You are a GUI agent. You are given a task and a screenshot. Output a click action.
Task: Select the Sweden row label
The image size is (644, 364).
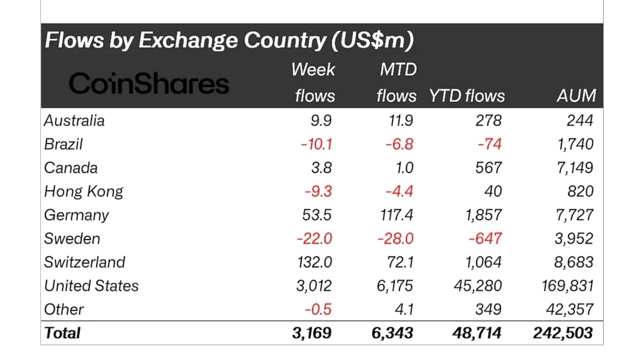72,239
